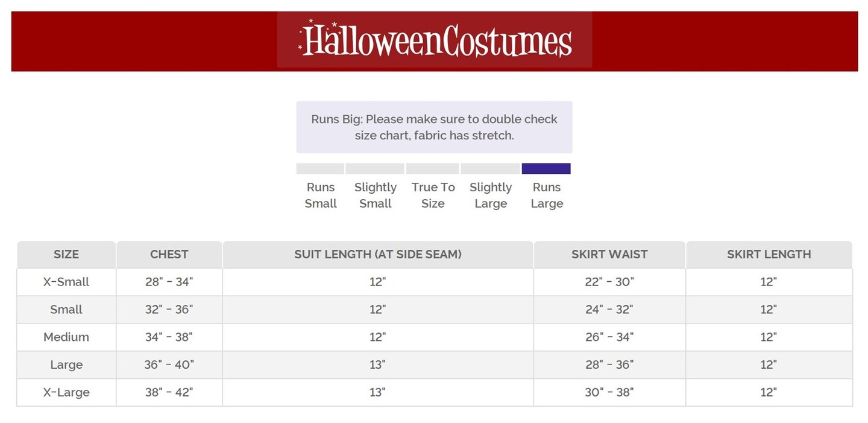Viewport: 868px width, 423px height.
Task: Select the Large size row label
Action: click(66, 365)
